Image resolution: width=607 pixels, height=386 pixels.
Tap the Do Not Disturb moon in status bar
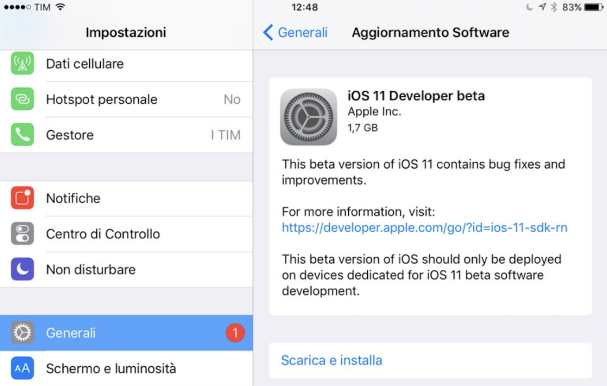[530, 7]
